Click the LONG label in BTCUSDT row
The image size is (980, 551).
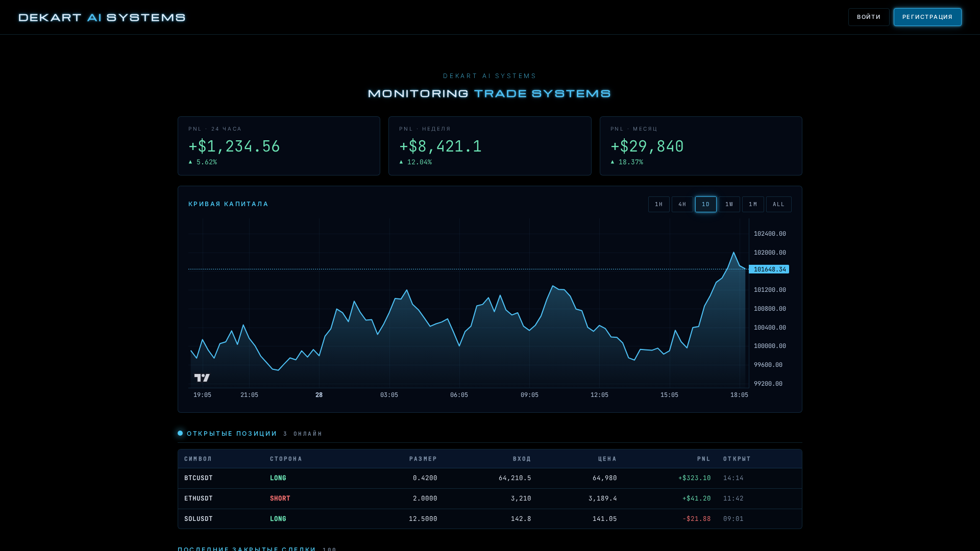pyautogui.click(x=278, y=478)
